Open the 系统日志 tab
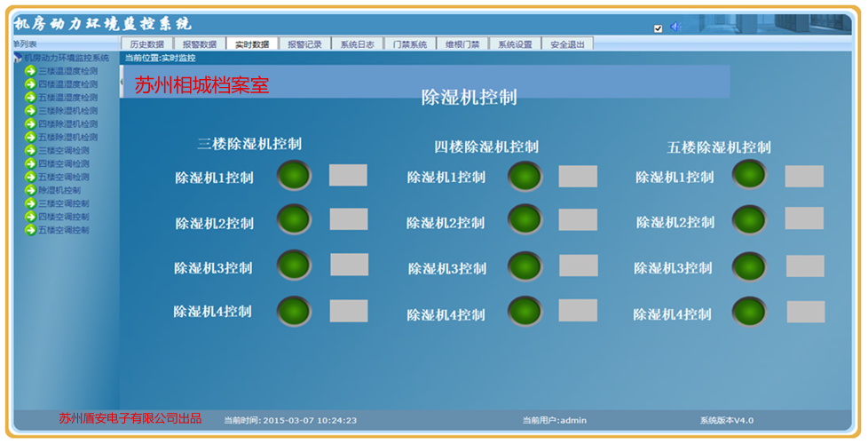 (357, 44)
